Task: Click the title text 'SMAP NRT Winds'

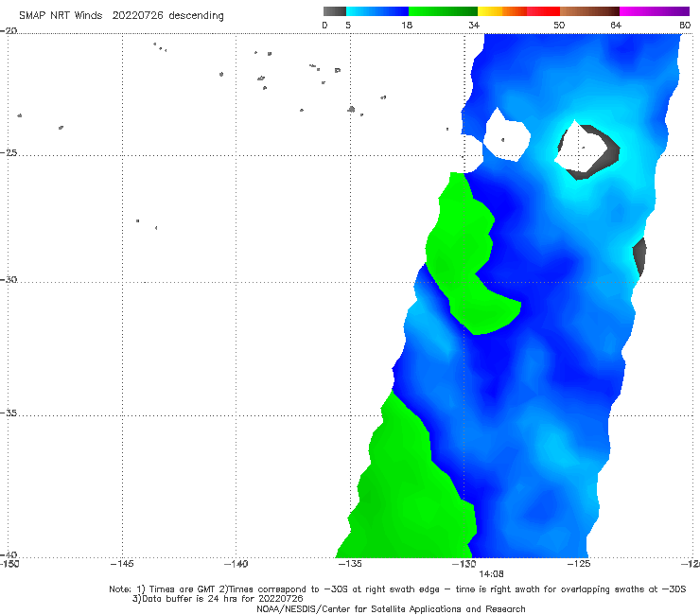Action: coord(61,16)
